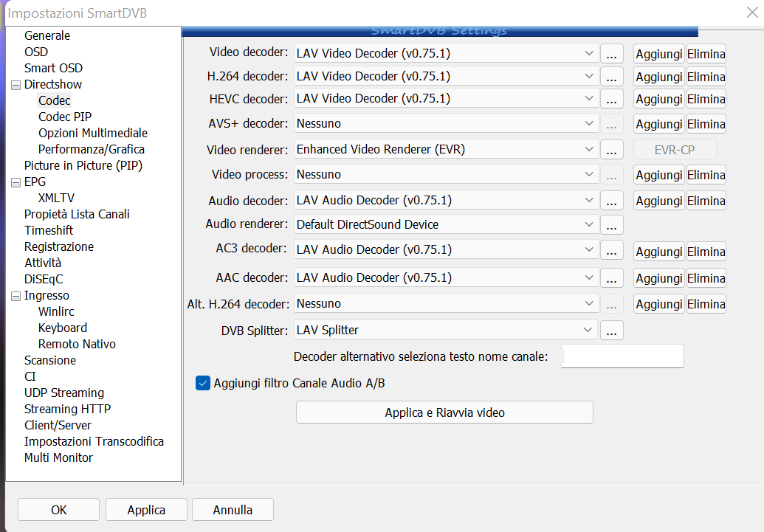Select Codec PIP tree item

coord(65,117)
